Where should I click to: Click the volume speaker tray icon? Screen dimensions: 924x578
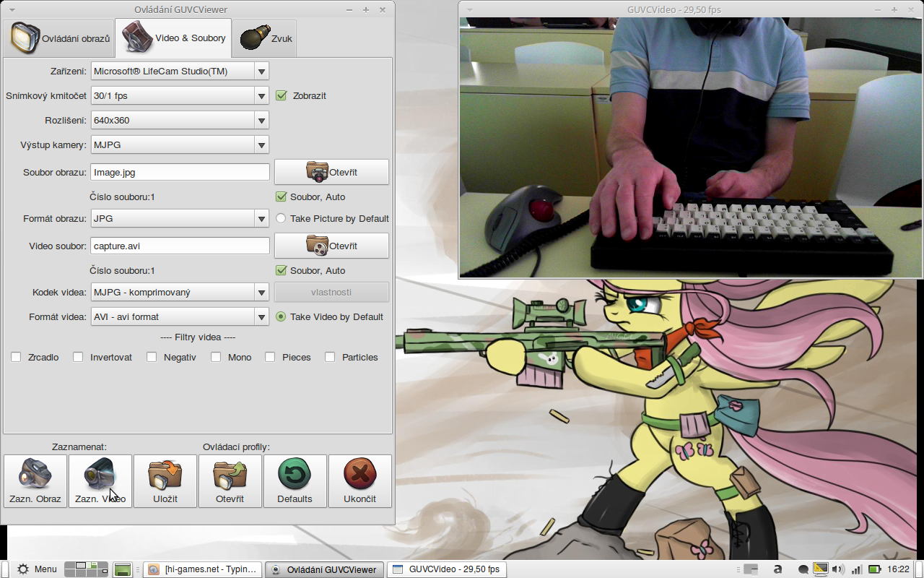click(838, 569)
